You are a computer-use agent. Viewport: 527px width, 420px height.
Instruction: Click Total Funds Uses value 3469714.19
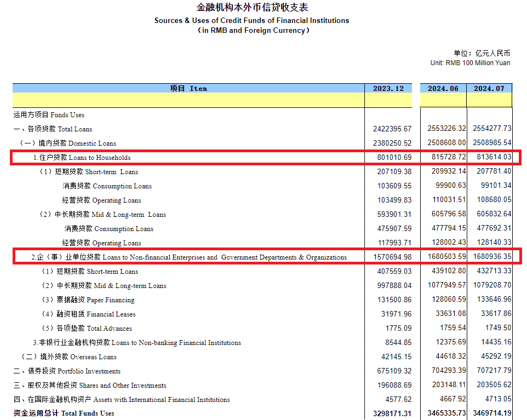click(x=492, y=413)
